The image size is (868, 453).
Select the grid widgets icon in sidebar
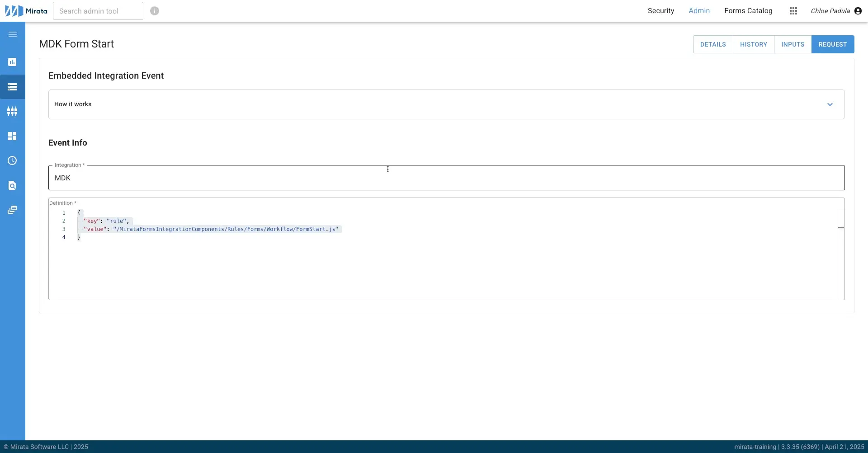tap(12, 136)
